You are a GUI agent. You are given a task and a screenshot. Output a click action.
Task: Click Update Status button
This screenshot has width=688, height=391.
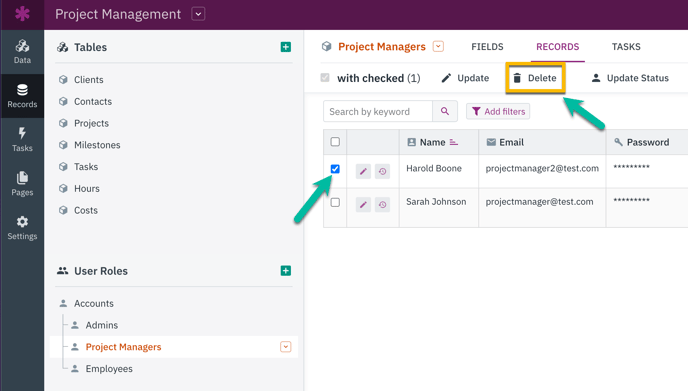point(630,78)
